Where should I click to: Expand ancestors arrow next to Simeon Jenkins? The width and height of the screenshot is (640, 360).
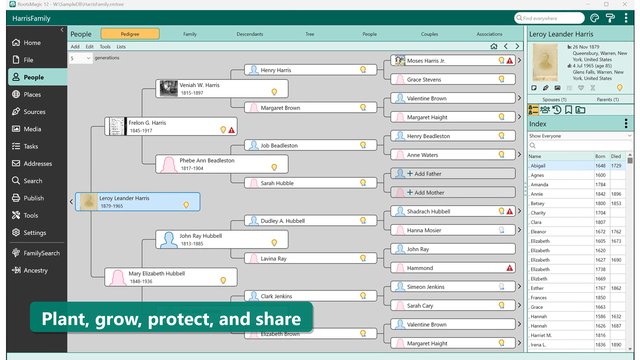(519, 287)
